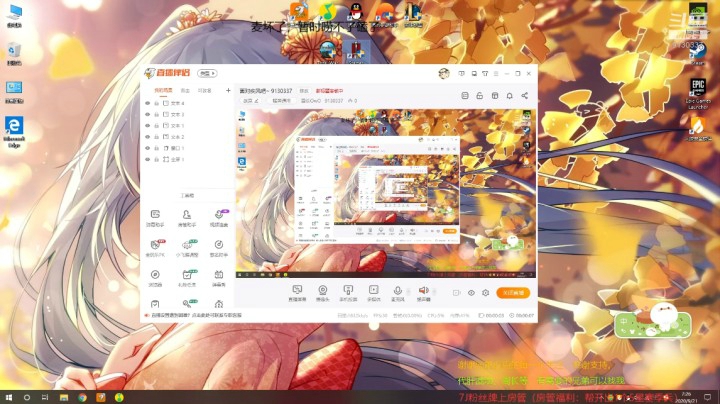
Task: Click the record video icon
Action: pos(456,292)
